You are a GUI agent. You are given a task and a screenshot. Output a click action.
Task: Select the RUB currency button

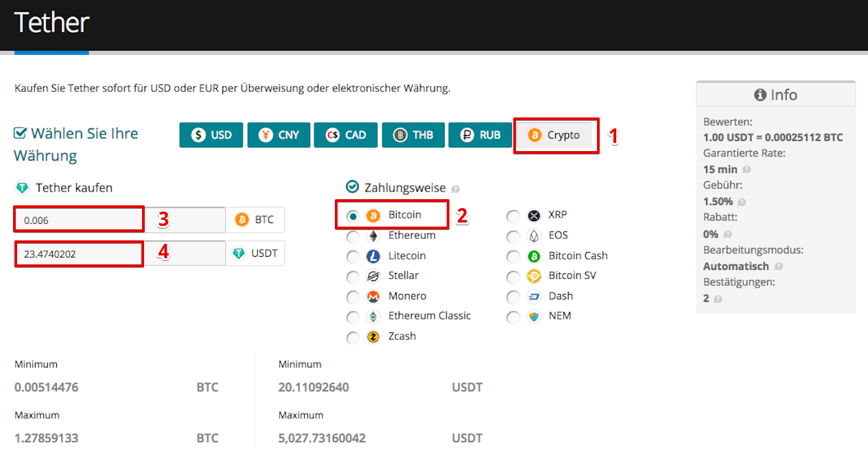click(480, 135)
